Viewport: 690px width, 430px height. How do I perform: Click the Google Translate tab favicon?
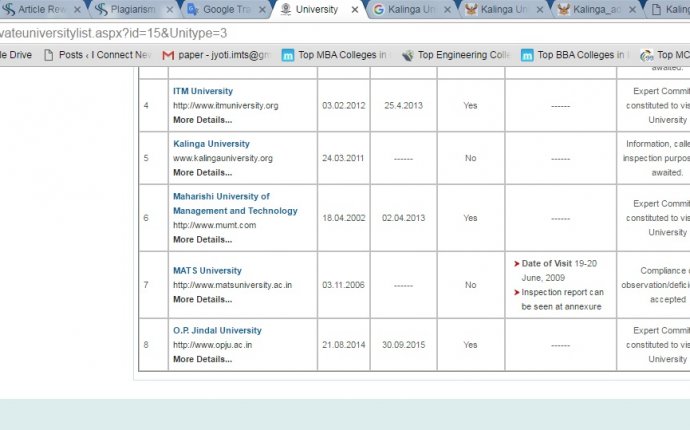tap(193, 9)
